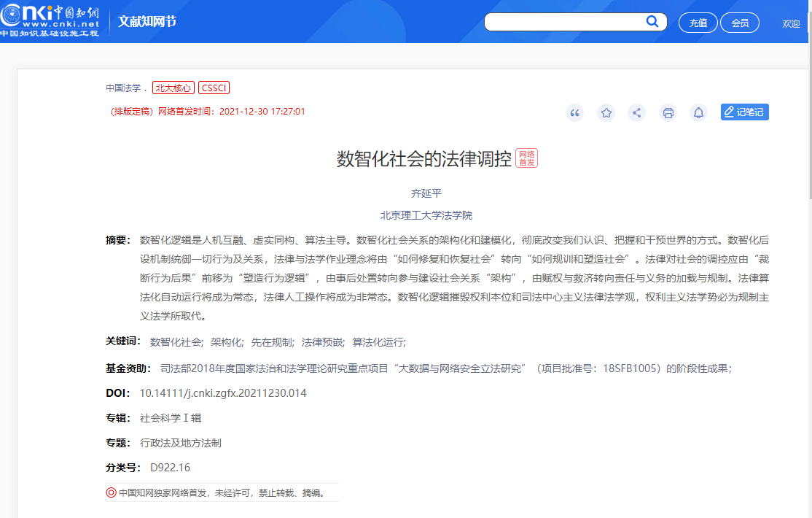Viewport: 812px width, 518px height.
Task: Click the 充值 recharge button
Action: coord(698,23)
